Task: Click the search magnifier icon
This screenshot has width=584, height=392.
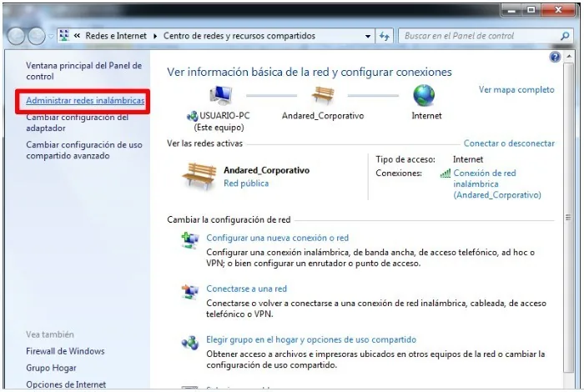Action: click(565, 36)
